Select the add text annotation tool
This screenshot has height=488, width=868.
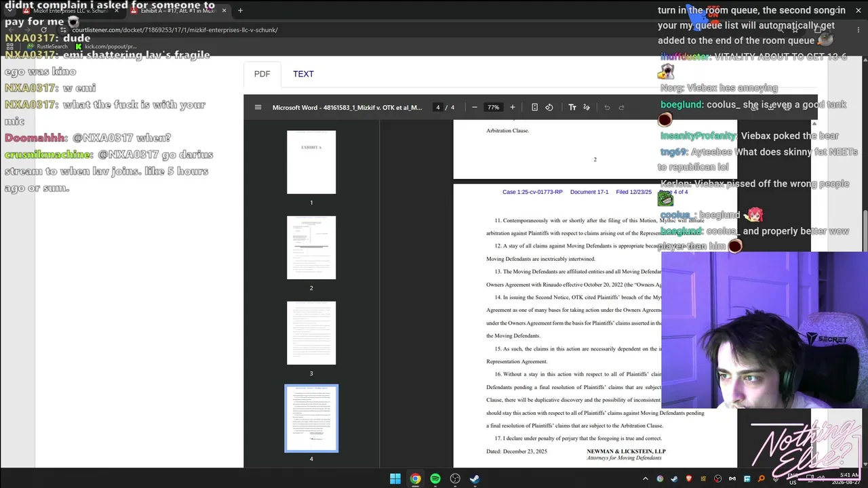(572, 107)
